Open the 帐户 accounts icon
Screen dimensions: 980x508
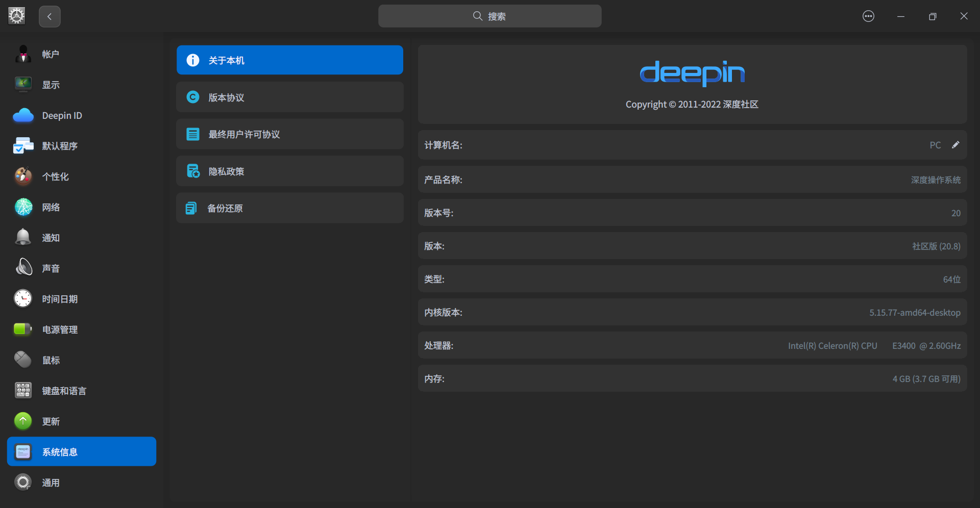tap(23, 54)
